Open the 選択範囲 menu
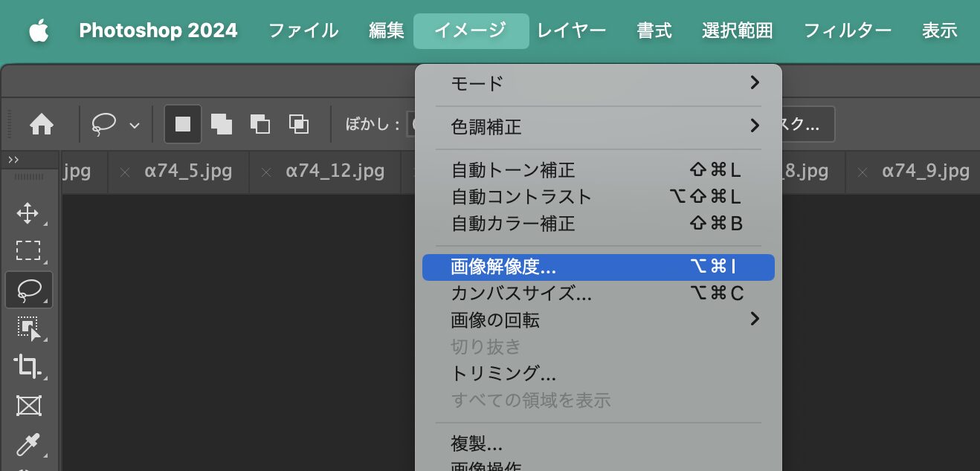 coord(738,30)
